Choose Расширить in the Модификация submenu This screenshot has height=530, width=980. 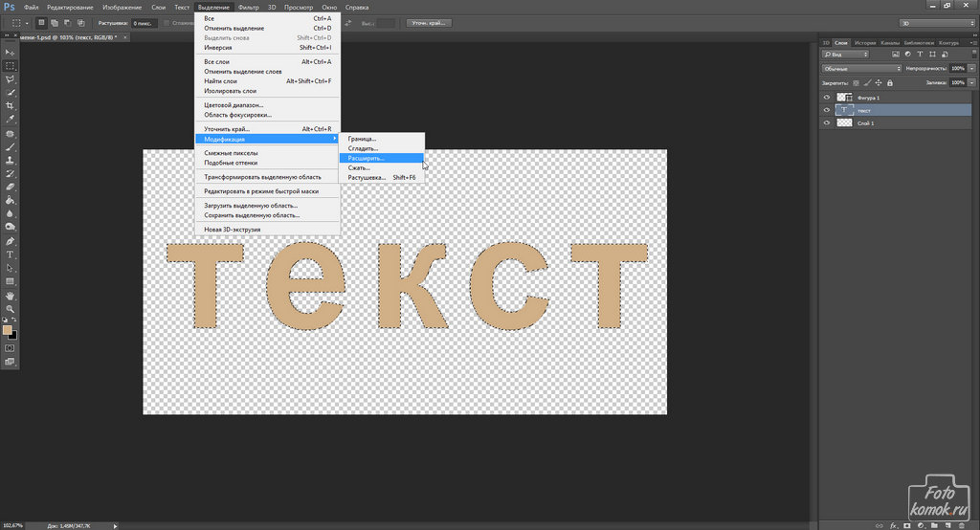[365, 158]
